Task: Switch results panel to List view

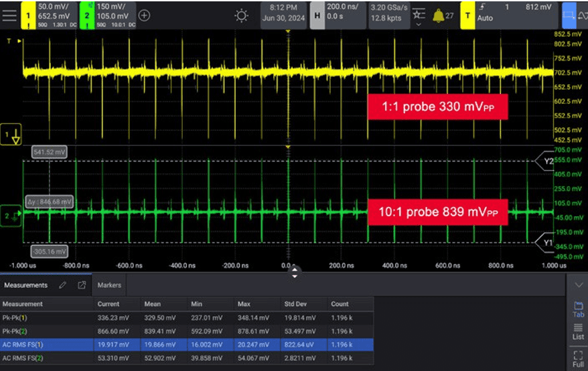Action: 577,332
